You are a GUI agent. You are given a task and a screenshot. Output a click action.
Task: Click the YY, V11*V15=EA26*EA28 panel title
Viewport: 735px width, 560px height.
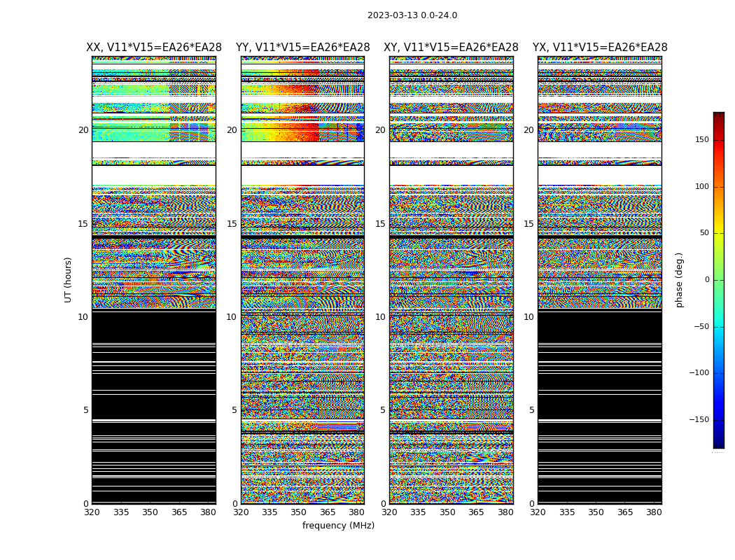tap(303, 48)
